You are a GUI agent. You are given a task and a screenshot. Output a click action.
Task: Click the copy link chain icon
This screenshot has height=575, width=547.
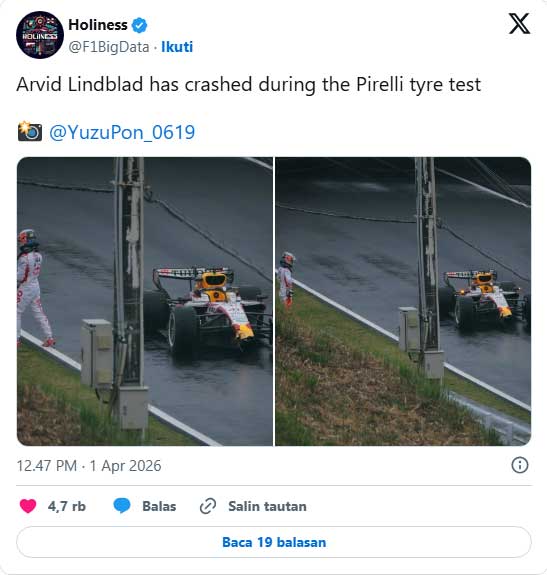point(208,506)
